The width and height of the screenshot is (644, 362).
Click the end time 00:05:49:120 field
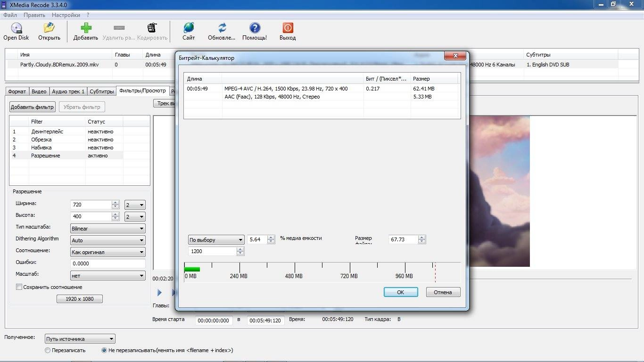click(265, 321)
